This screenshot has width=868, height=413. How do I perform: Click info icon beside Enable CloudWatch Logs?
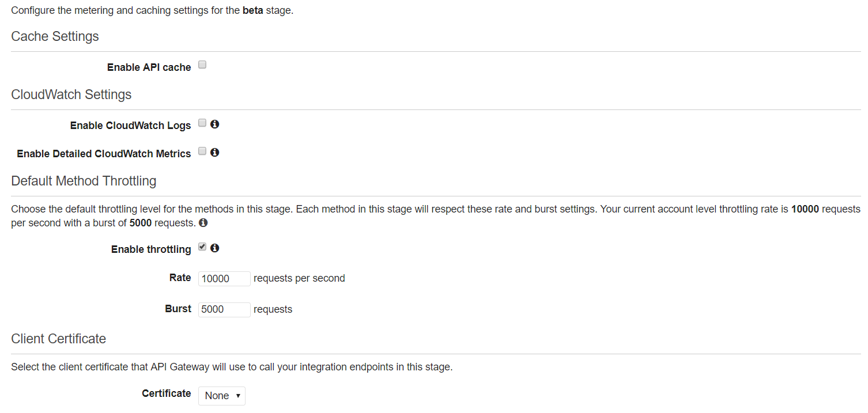pyautogui.click(x=214, y=124)
